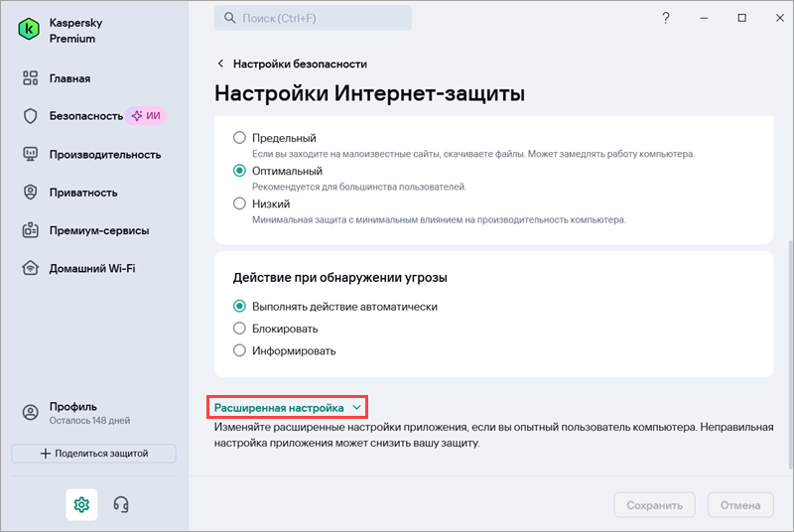Choose the Блокировать action
The height and width of the screenshot is (532, 794).
tap(239, 329)
